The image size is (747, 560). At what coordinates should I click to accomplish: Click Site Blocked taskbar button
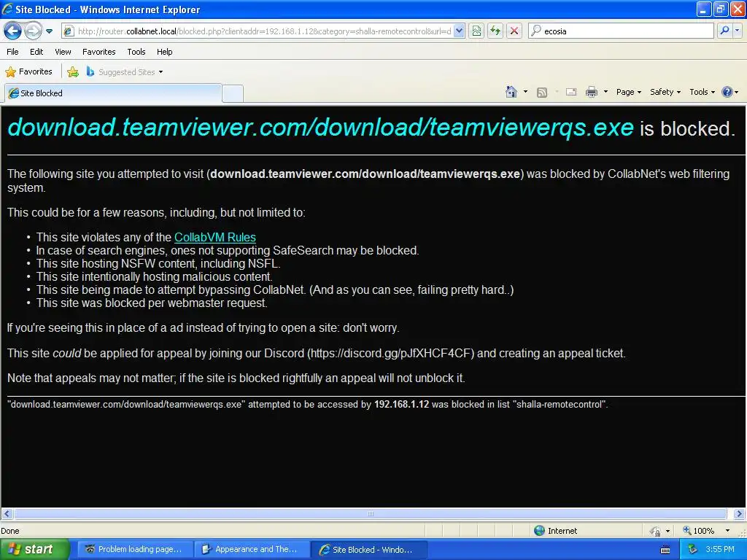pos(368,550)
